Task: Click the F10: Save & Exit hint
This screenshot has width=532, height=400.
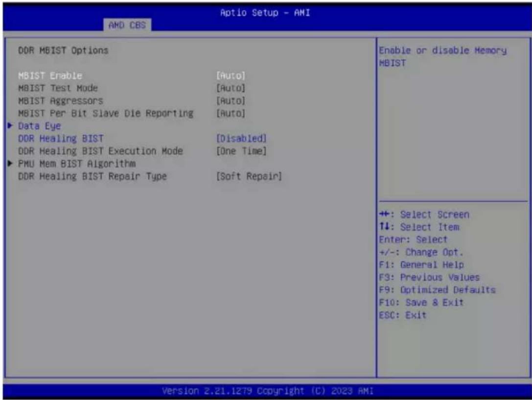Action: click(x=421, y=302)
